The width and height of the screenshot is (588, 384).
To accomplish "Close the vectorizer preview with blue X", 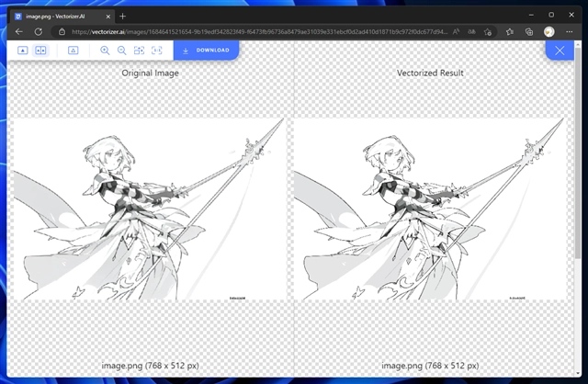I will 560,51.
